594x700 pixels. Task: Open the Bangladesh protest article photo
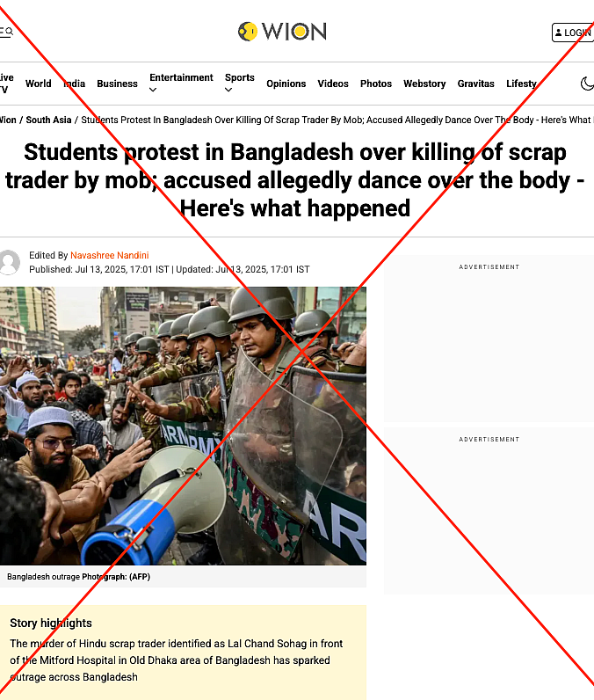pos(183,426)
